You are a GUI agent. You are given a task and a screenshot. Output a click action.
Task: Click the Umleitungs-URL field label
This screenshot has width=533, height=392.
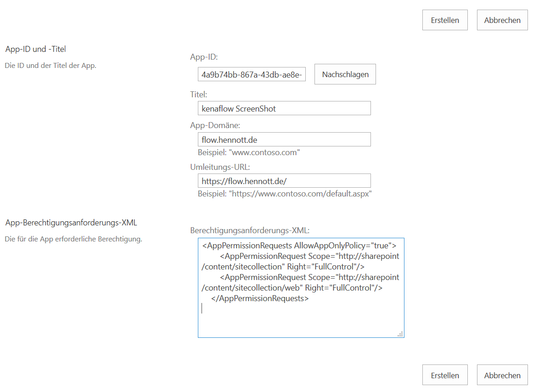(220, 167)
